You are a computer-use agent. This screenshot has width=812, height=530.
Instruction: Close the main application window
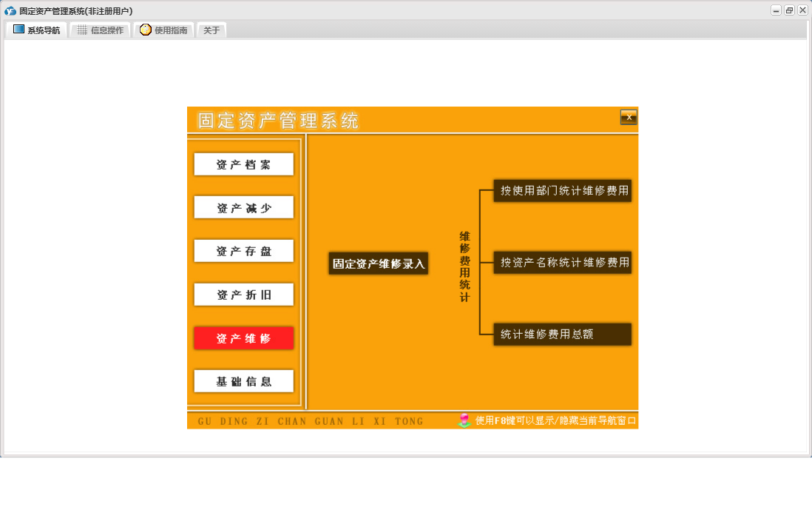802,10
